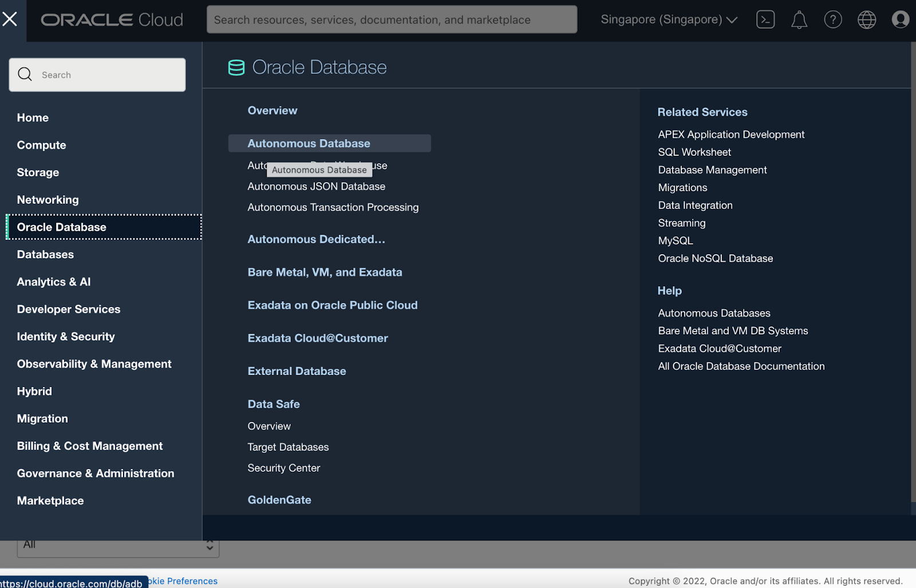Open the All select dropdown at bottom
The image size is (916, 588).
point(118,548)
